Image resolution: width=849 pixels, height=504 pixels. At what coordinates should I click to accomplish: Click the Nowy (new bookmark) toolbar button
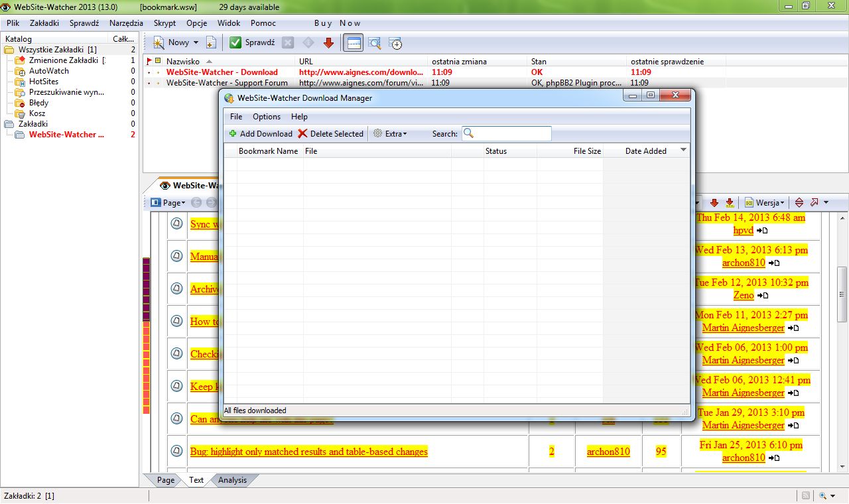[171, 42]
